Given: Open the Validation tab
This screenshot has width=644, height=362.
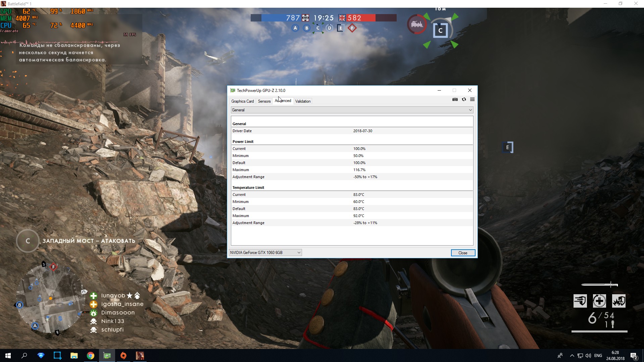Looking at the screenshot, I should tap(303, 101).
